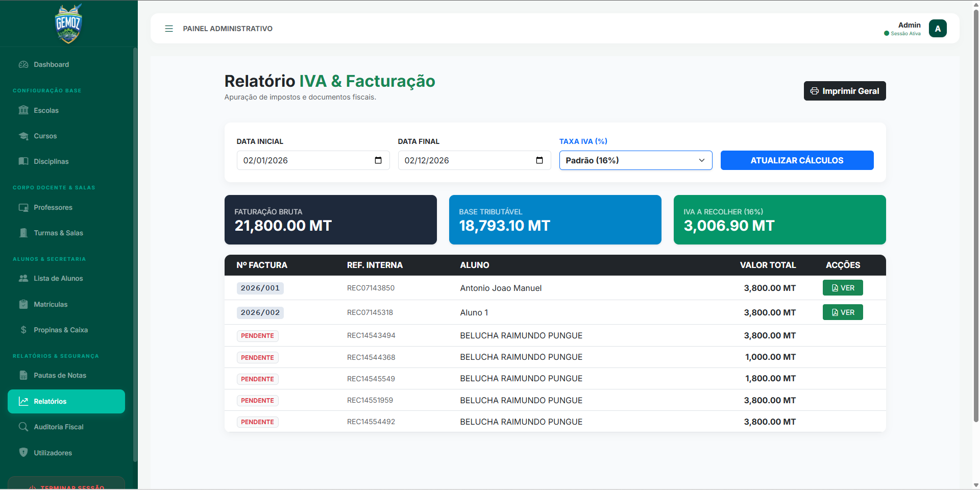Click the Escolas building icon

point(23,110)
